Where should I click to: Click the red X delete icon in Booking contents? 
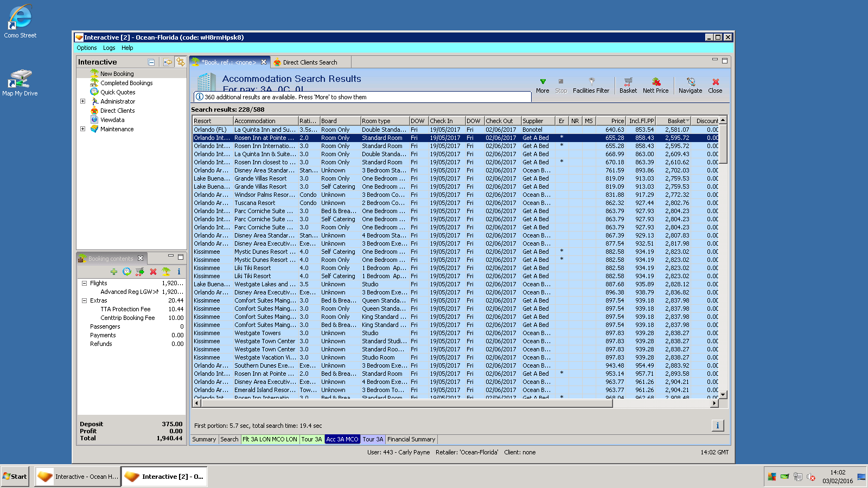pyautogui.click(x=153, y=272)
